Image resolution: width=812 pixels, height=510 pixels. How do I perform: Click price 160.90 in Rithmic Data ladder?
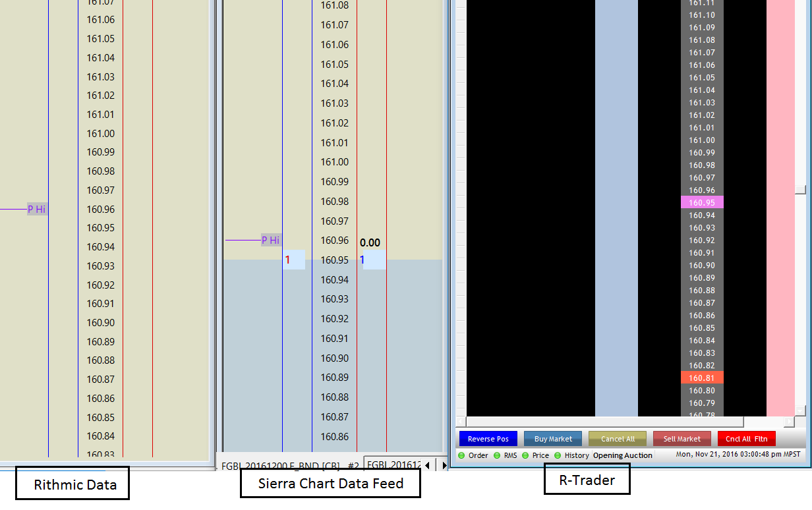[101, 323]
